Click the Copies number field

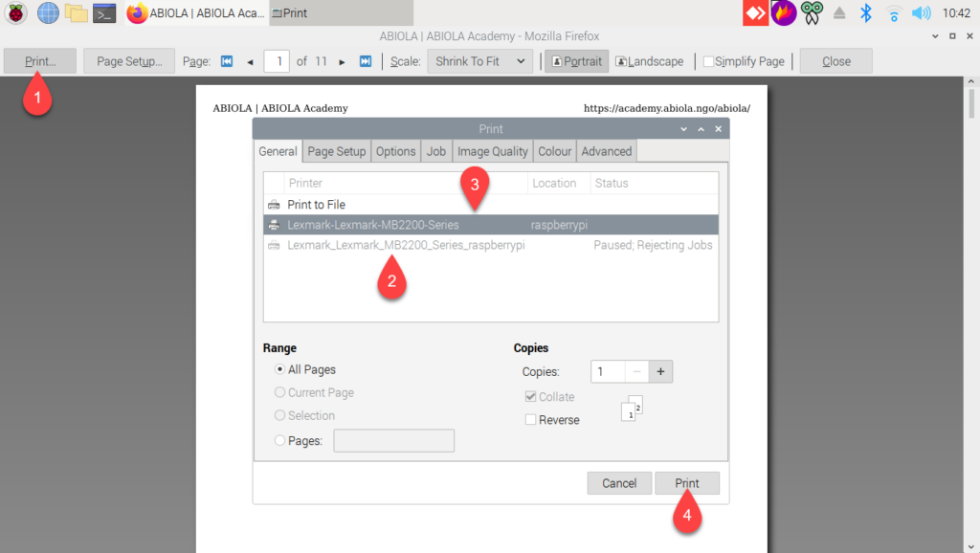point(608,372)
